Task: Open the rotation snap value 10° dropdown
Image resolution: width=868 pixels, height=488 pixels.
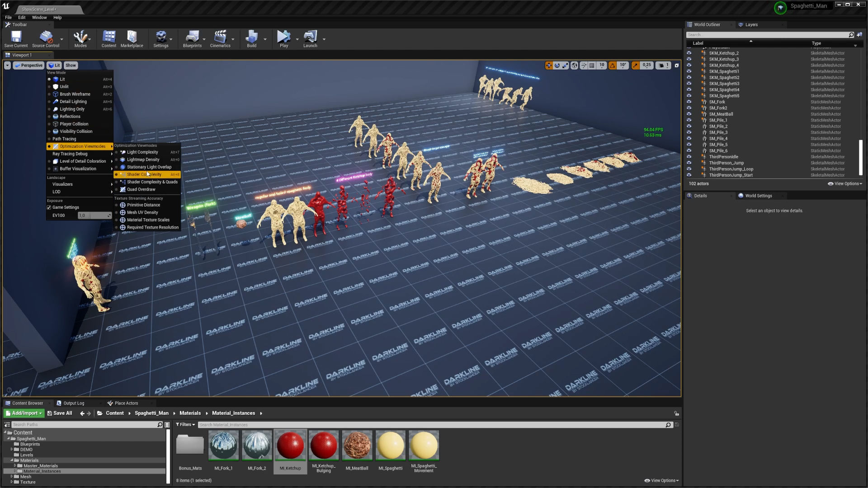Action: click(x=623, y=66)
